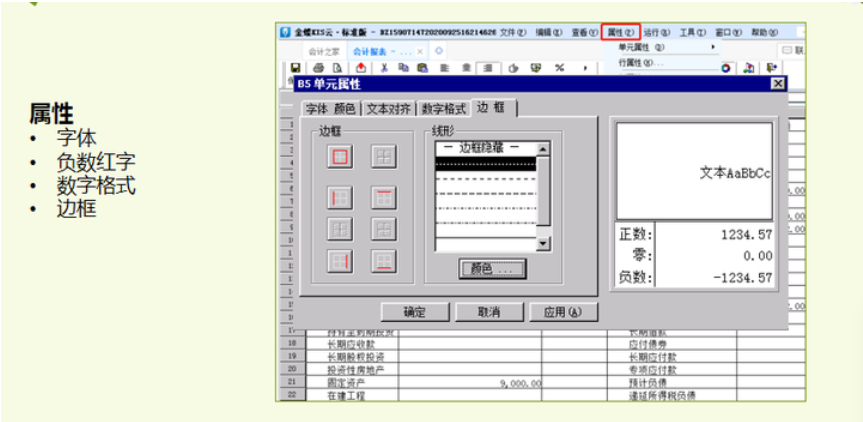Image resolution: width=863 pixels, height=422 pixels.
Task: Center text via toolbar icon
Action: [466, 68]
